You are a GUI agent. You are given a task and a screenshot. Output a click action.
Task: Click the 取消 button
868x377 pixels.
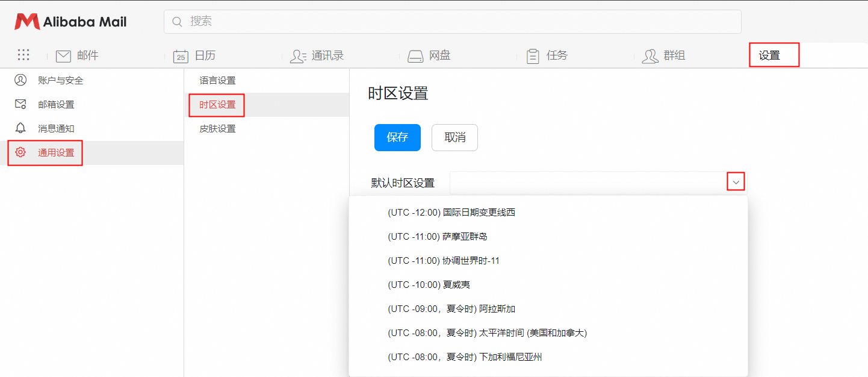[454, 137]
